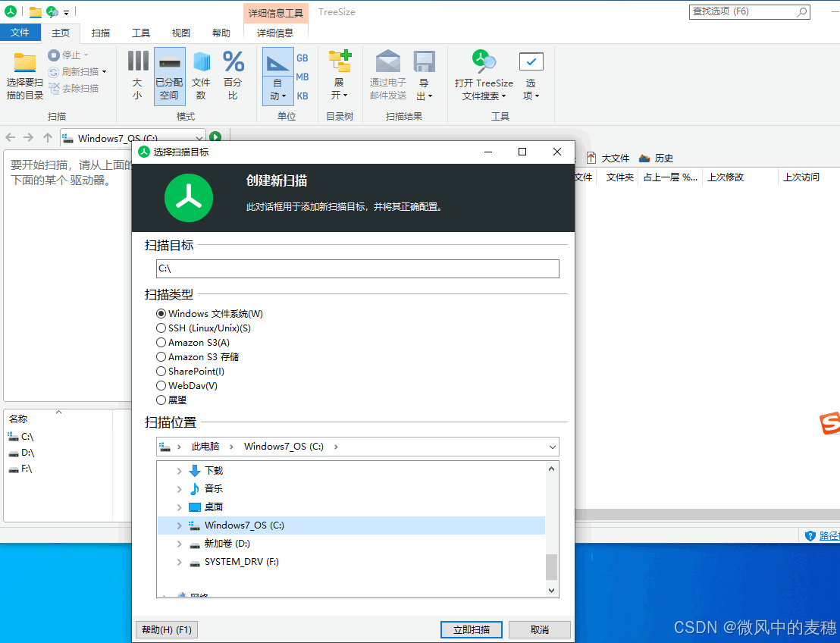Image resolution: width=840 pixels, height=643 pixels.
Task: Click the Refresh Scan (刷新扫描) icon
Action: 54,72
